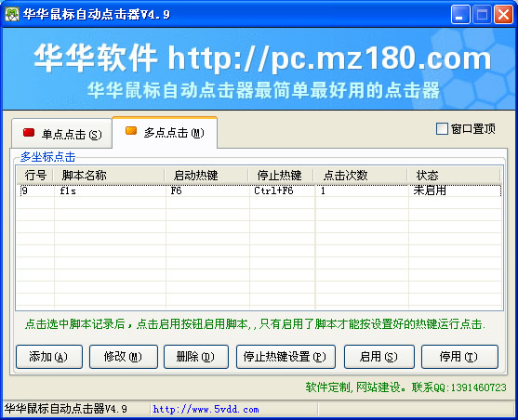Select the 多点点击(M) tab
Viewport: 518px width, 420px height.
click(165, 132)
